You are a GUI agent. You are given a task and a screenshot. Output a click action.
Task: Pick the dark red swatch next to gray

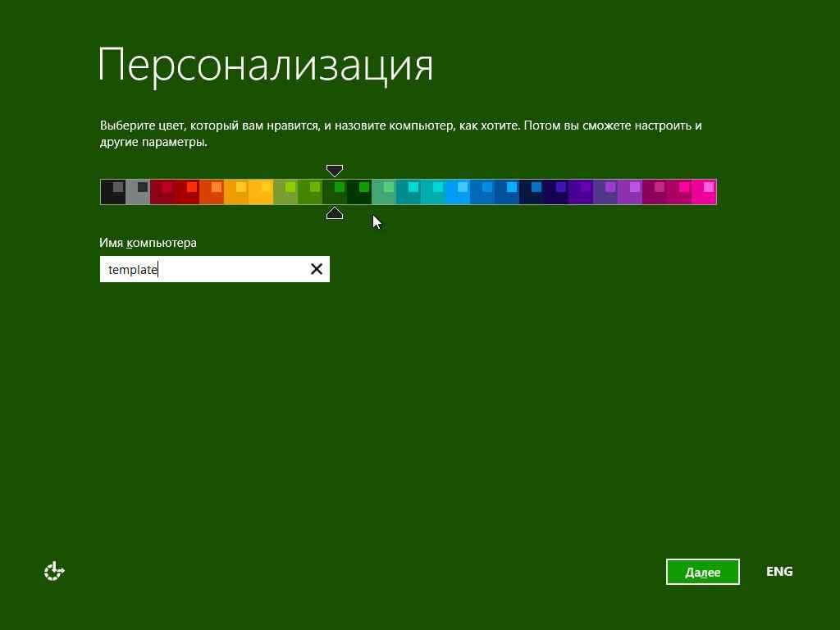162,192
